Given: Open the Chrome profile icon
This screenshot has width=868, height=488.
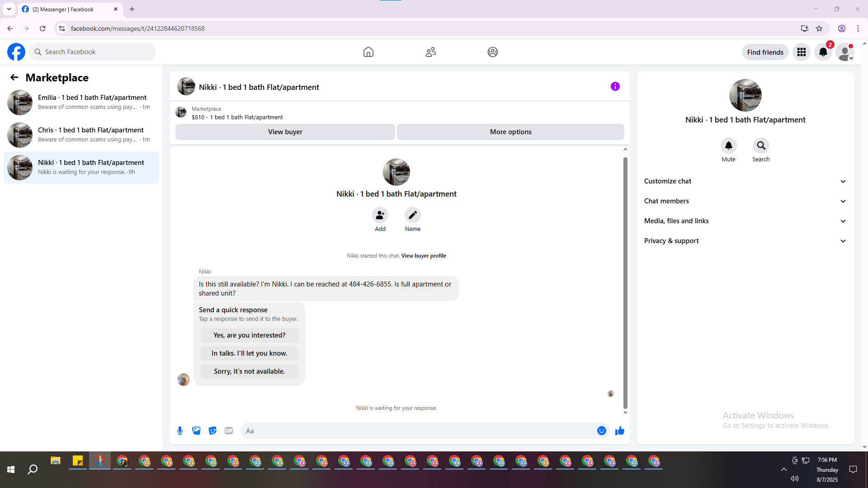Looking at the screenshot, I should 842,28.
